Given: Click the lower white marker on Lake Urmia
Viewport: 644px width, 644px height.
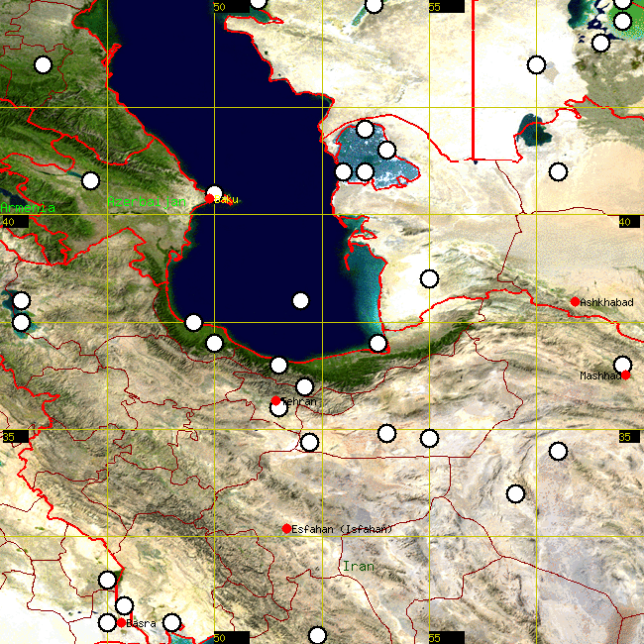Looking at the screenshot, I should click(x=22, y=322).
